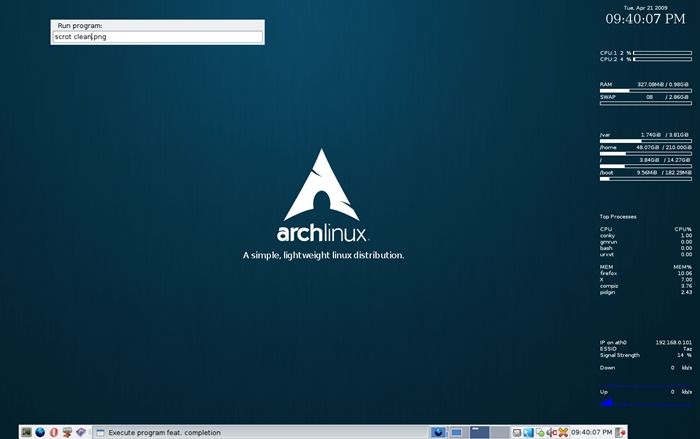This screenshot has width=700, height=439.
Task: Click the CPU2 usage bar
Action: tap(662, 59)
